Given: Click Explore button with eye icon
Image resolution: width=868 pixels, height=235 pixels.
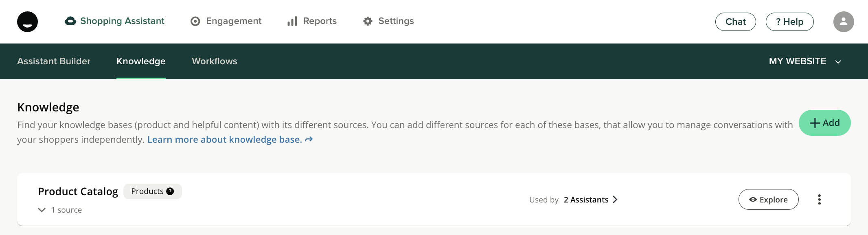Looking at the screenshot, I should click(x=768, y=200).
